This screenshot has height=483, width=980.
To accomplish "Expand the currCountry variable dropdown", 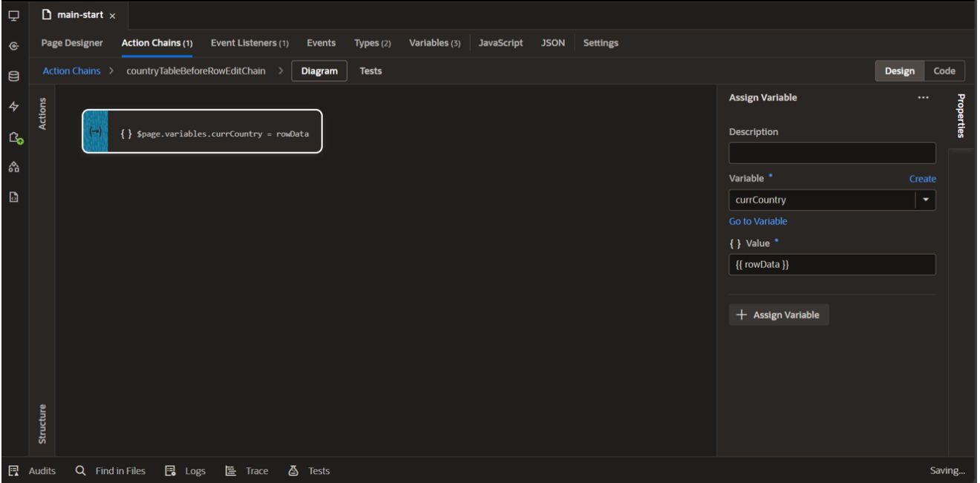I will click(926, 200).
